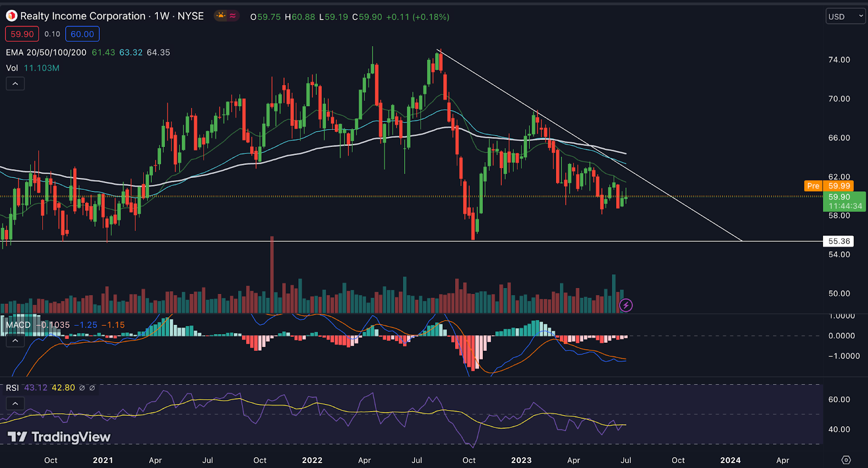Click the EMA value 64.35
This screenshot has width=868, height=468.
[158, 53]
